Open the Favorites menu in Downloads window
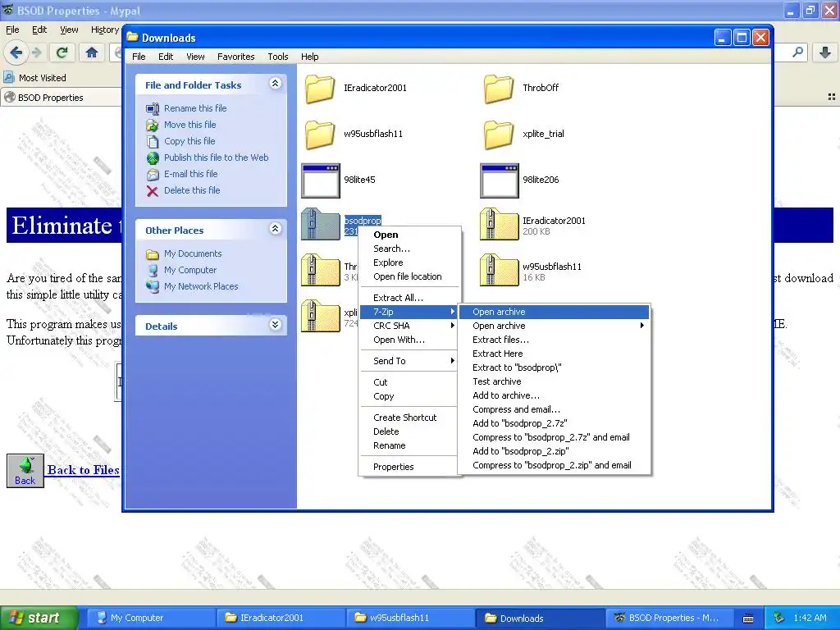The height and width of the screenshot is (630, 840). pos(235,57)
